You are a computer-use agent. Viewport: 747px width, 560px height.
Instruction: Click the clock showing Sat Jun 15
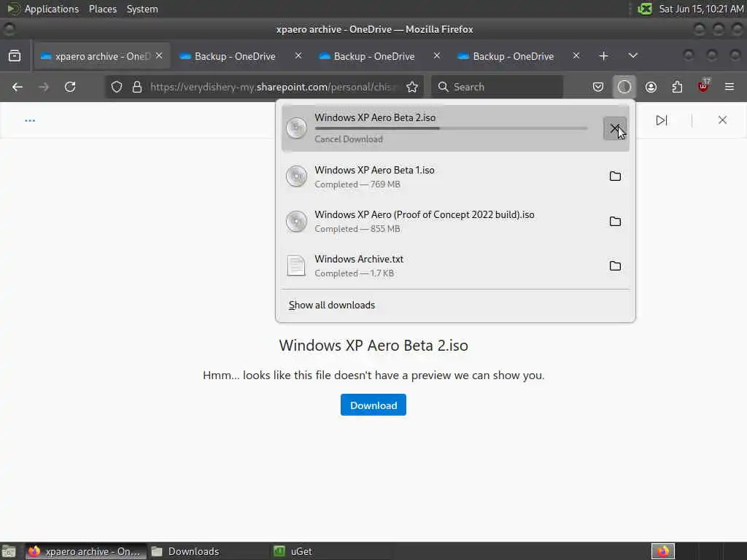click(x=701, y=9)
